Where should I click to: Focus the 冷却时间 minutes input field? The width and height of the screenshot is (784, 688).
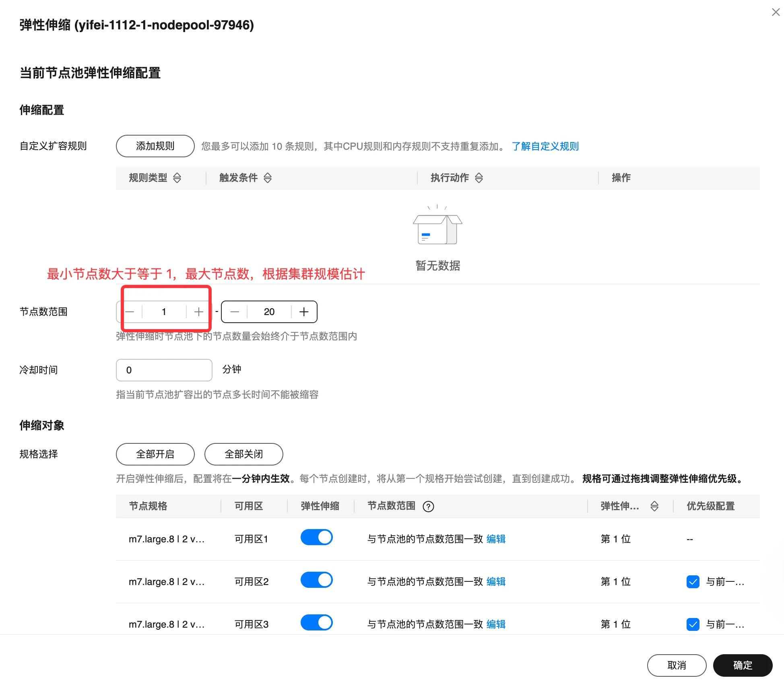[164, 370]
